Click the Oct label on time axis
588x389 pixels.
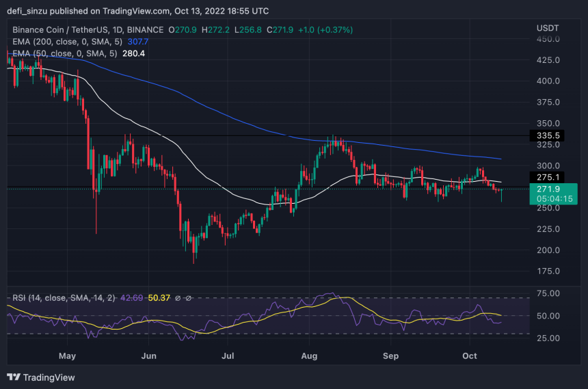tap(470, 356)
